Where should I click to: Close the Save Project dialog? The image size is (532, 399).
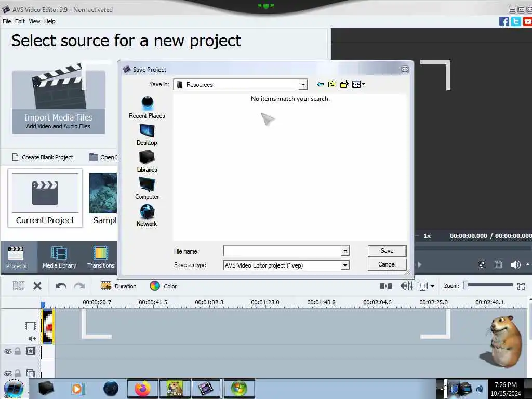[x=405, y=70]
